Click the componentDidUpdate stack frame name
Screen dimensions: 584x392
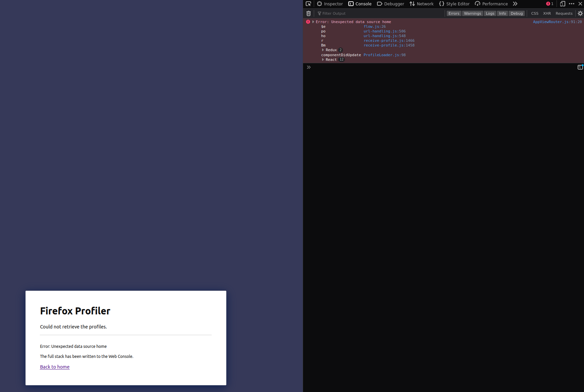click(x=341, y=55)
